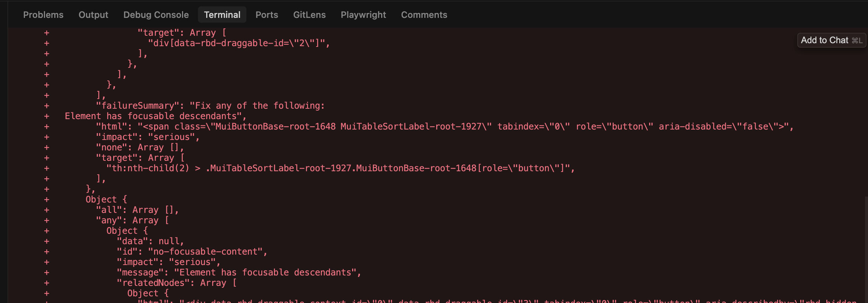
Task: Switch to the Playwright tab
Action: 363,15
